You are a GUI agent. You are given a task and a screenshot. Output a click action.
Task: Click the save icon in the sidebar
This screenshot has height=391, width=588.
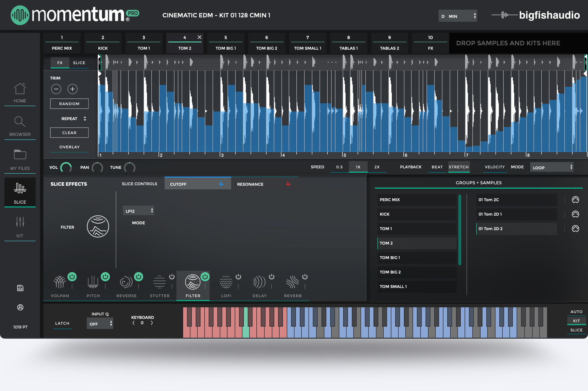tap(20, 288)
